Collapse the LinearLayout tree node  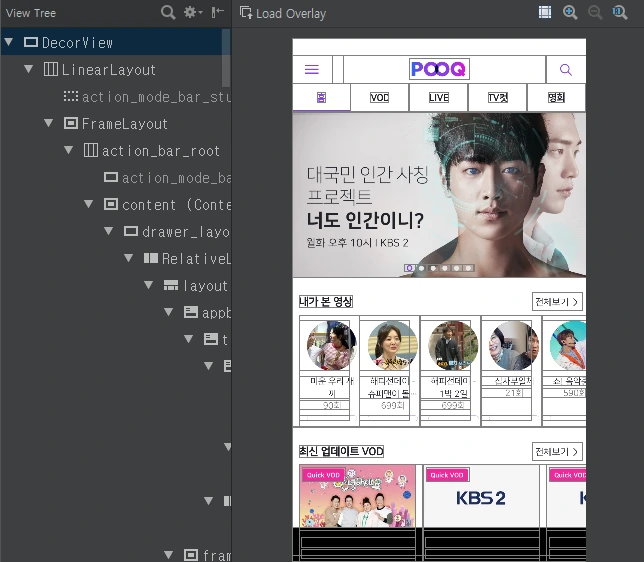29,69
